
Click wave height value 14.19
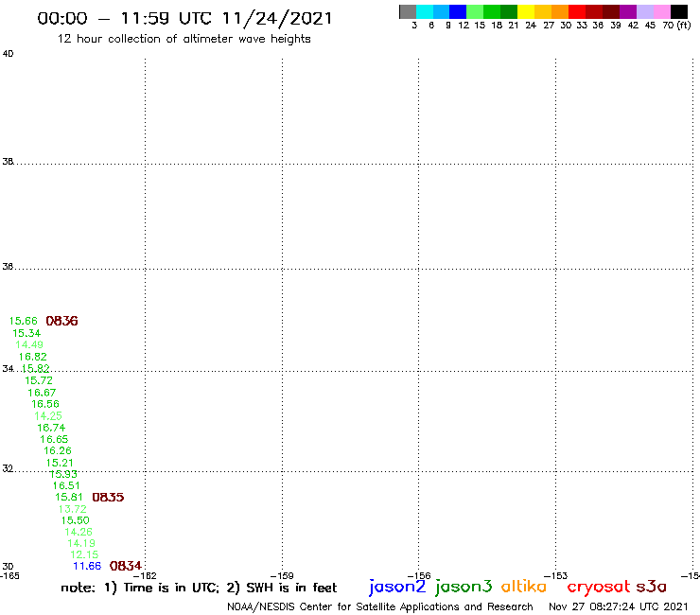click(81, 543)
